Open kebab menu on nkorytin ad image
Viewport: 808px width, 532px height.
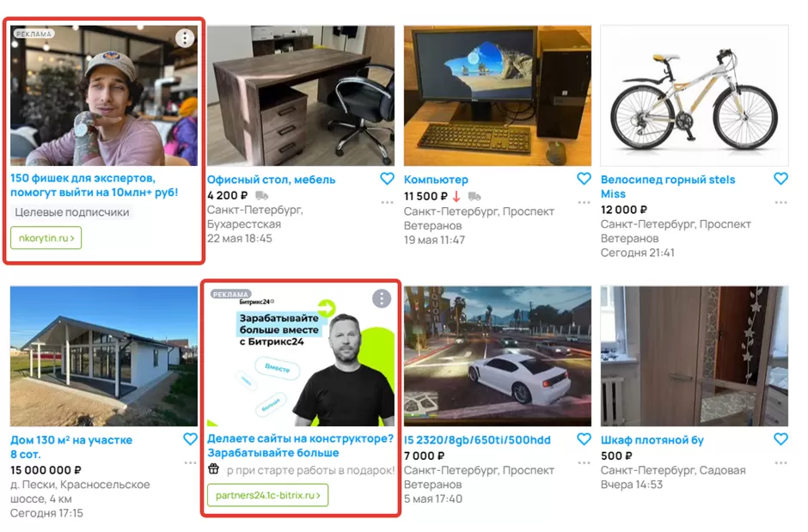coord(185,38)
